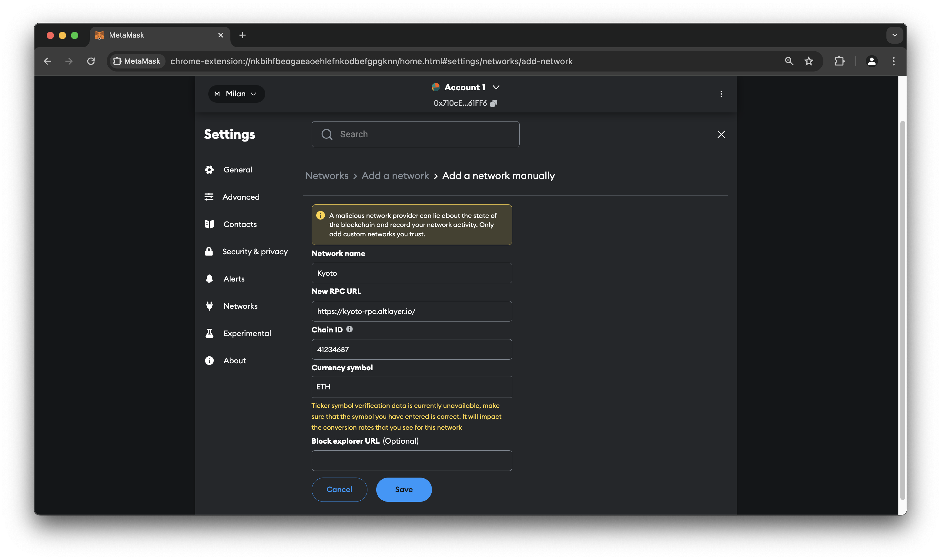Click the warning info icon in banner
The height and width of the screenshot is (560, 941).
[x=320, y=215]
